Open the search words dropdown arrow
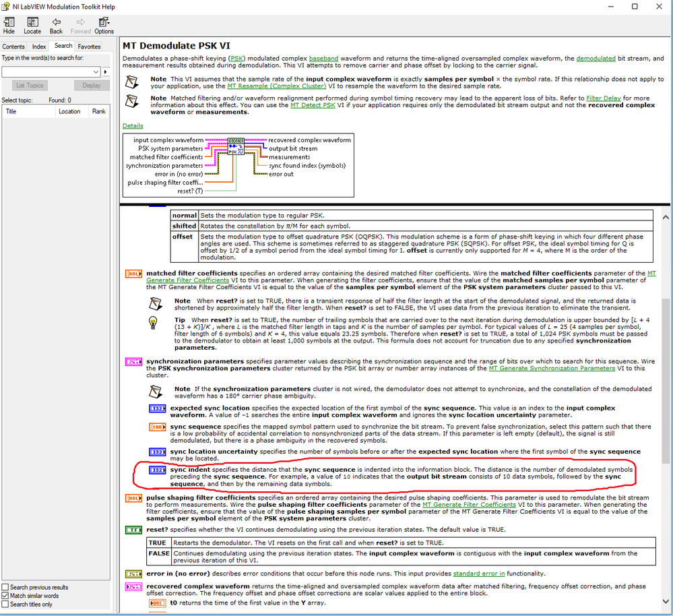This screenshot has height=616, width=673. tap(96, 71)
